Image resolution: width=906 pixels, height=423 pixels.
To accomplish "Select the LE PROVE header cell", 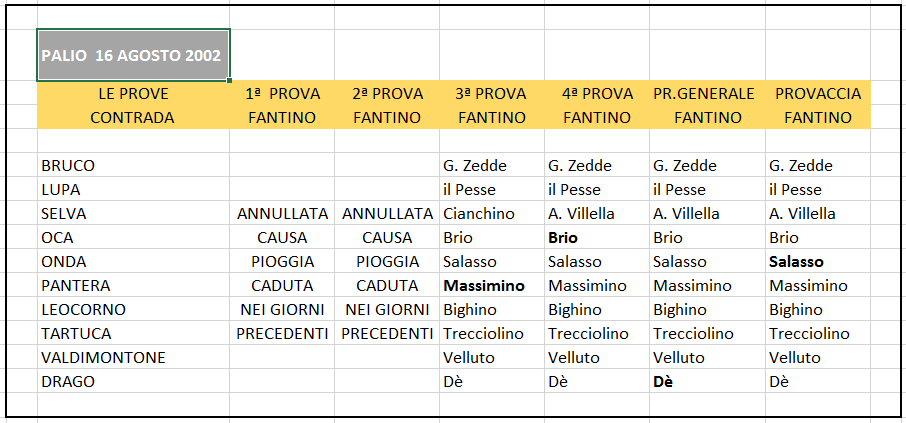I will (133, 93).
